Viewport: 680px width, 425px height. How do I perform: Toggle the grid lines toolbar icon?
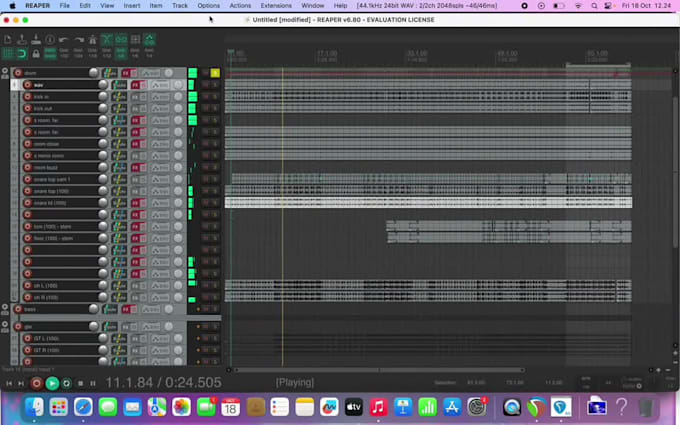(x=8, y=54)
